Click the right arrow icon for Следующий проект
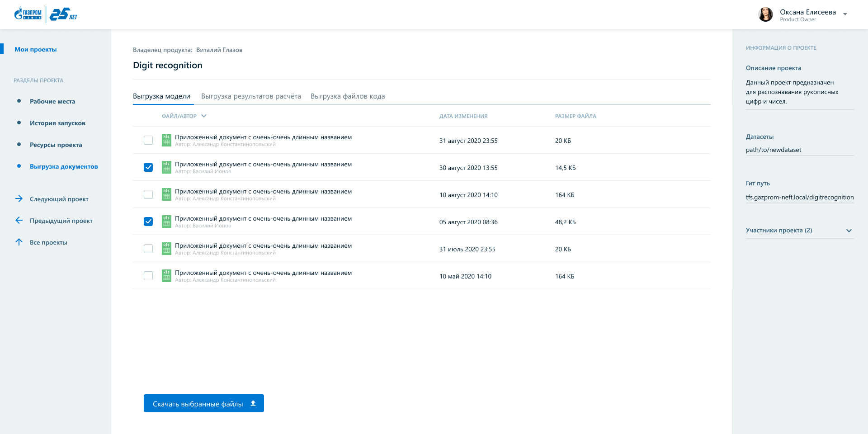 pyautogui.click(x=19, y=199)
